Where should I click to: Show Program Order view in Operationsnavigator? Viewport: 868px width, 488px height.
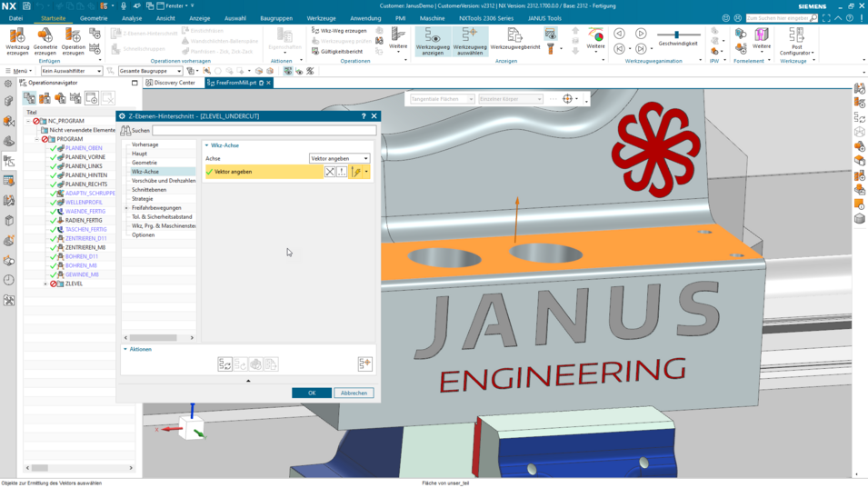pos(29,98)
